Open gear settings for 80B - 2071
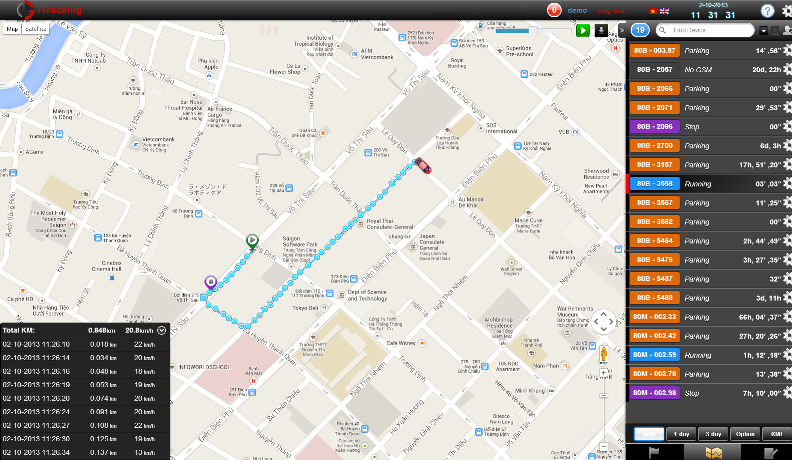The height and width of the screenshot is (460, 792). point(787,108)
